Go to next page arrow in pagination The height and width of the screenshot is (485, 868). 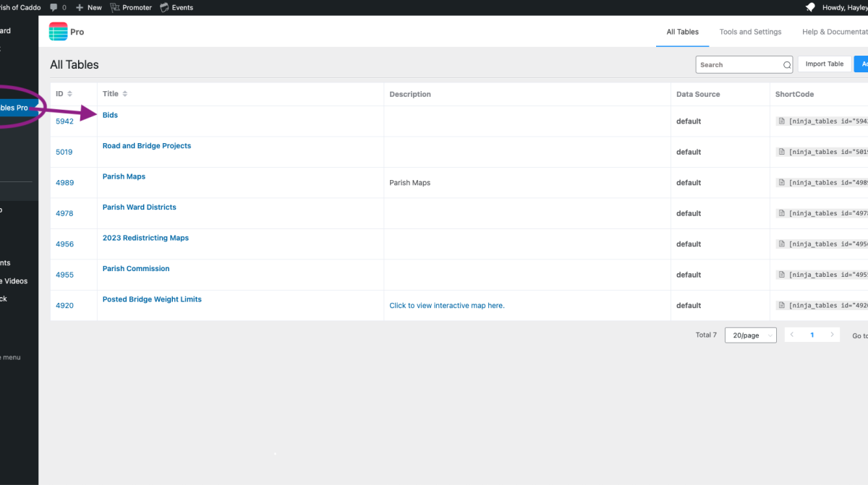(x=832, y=335)
